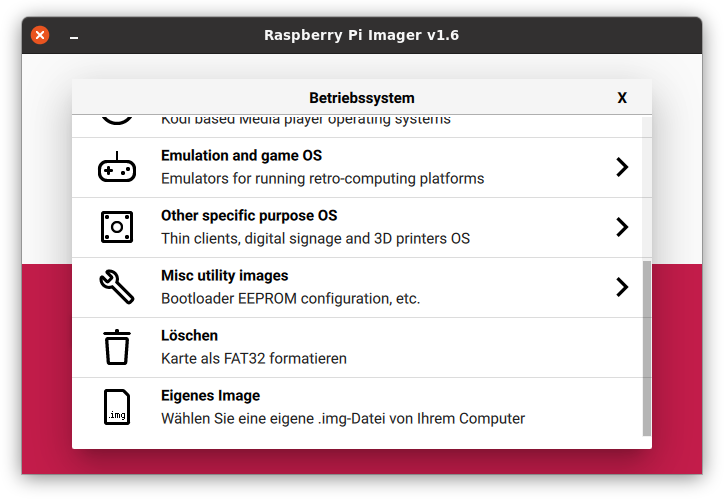Expand Misc utility images chevron
The height and width of the screenshot is (499, 724).
click(x=622, y=287)
